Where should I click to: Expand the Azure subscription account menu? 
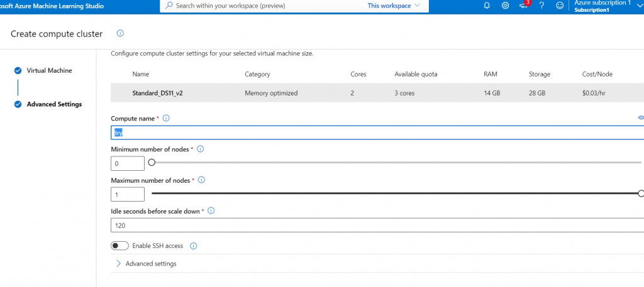639,6
